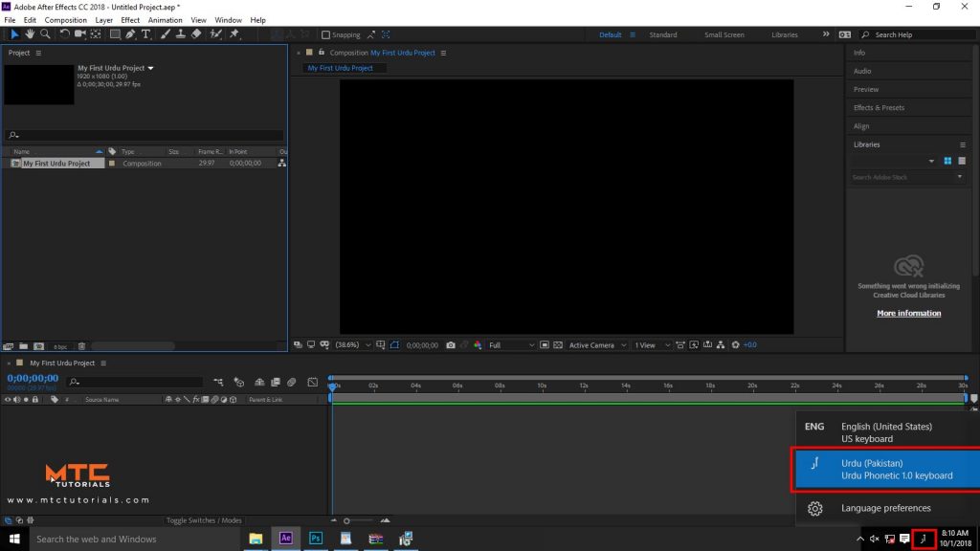This screenshot has height=551, width=980.
Task: Open Composition Mini-Flowchart in timeline
Action: pyautogui.click(x=218, y=382)
